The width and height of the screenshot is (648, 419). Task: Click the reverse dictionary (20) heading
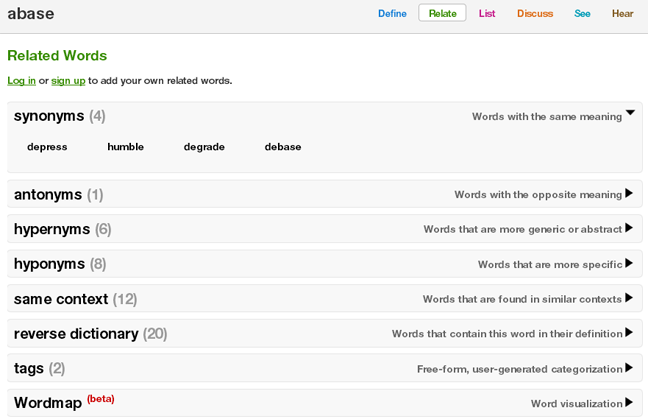91,334
